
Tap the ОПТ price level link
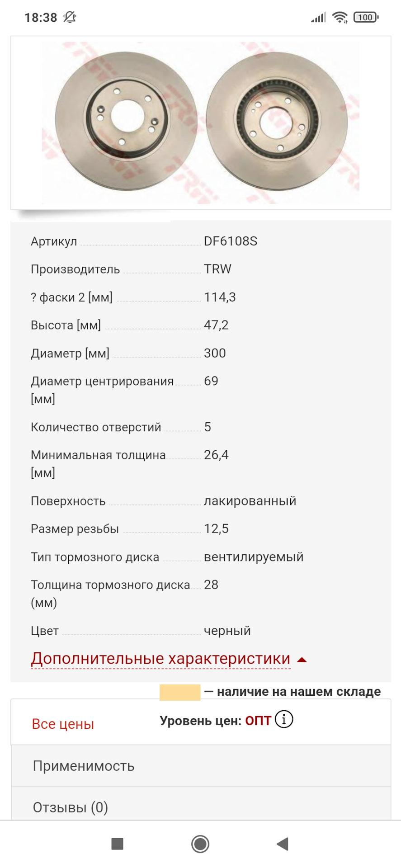click(258, 721)
